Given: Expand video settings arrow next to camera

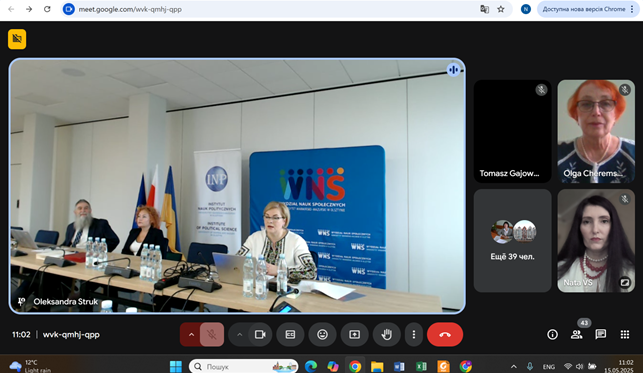Looking at the screenshot, I should (x=239, y=334).
